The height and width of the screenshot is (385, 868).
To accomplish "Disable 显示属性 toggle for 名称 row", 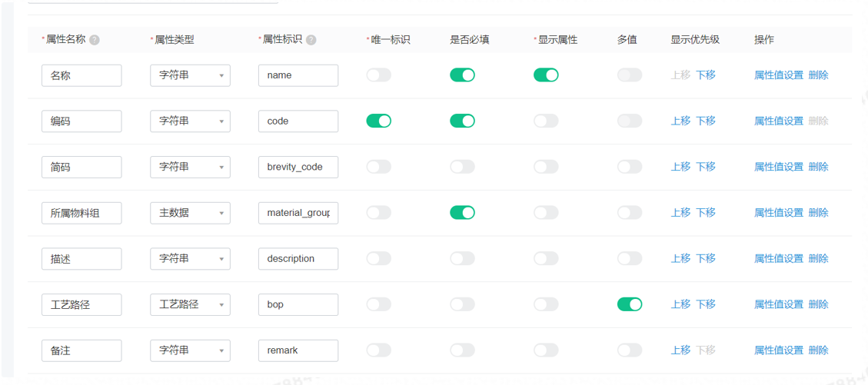I will pos(546,75).
